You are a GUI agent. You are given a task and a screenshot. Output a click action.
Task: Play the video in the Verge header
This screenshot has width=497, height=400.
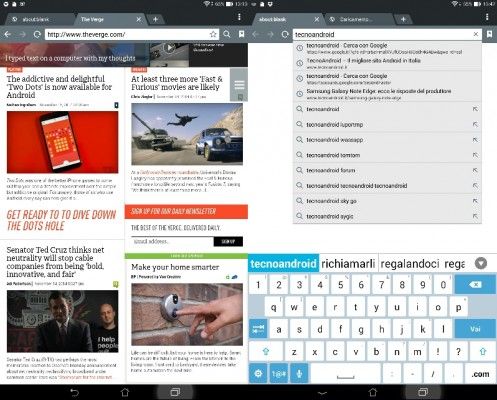(x=169, y=48)
